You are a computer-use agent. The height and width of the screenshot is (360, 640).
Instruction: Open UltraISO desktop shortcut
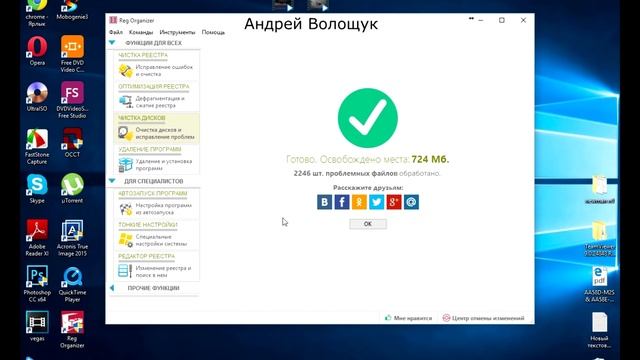(x=37, y=96)
